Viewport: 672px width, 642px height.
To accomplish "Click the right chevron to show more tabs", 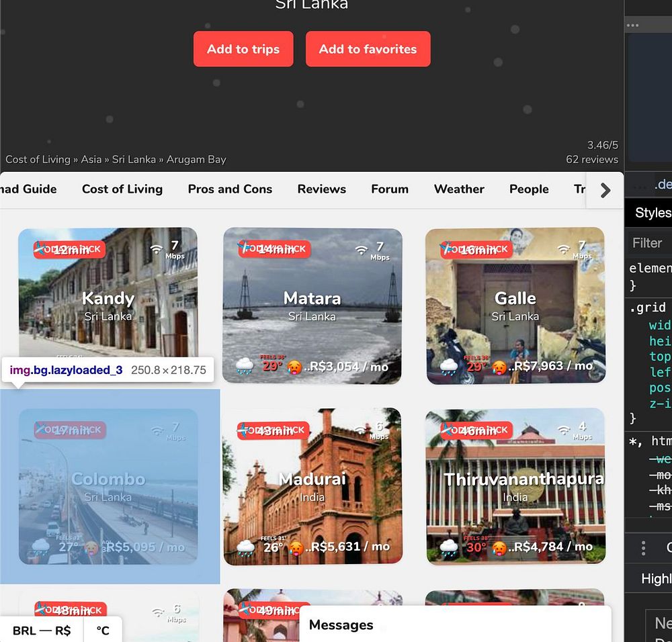I will (x=605, y=190).
